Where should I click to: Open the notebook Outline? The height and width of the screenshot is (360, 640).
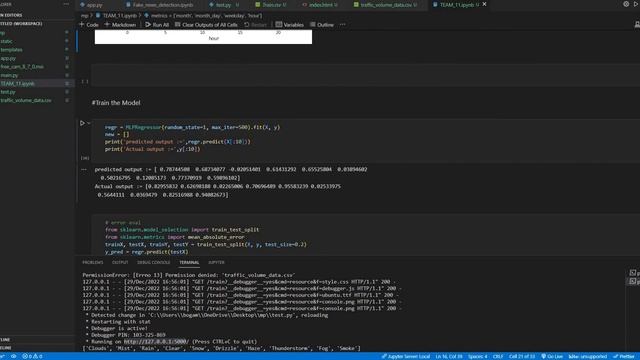(322, 25)
